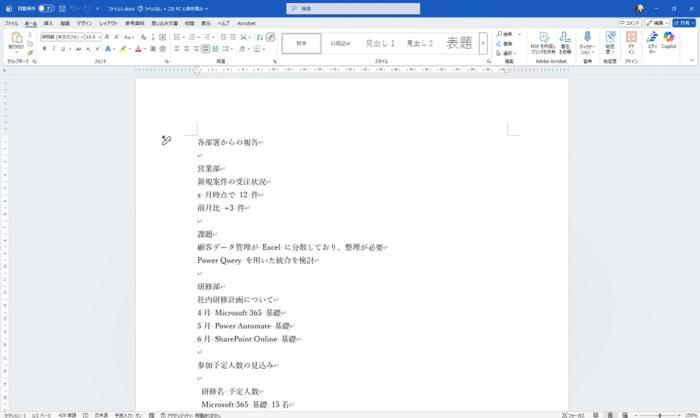Toggle the AutoSave switch

click(x=44, y=8)
